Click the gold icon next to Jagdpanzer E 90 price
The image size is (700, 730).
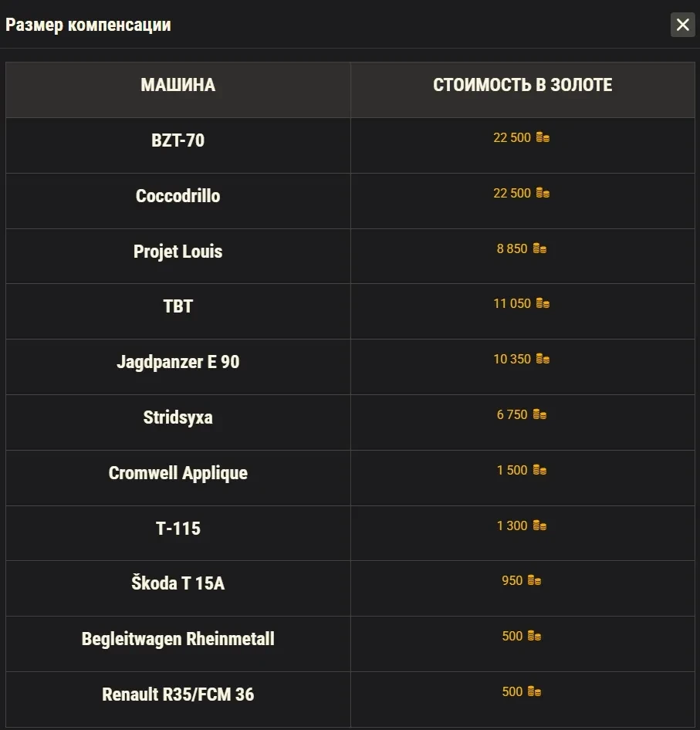click(x=543, y=360)
